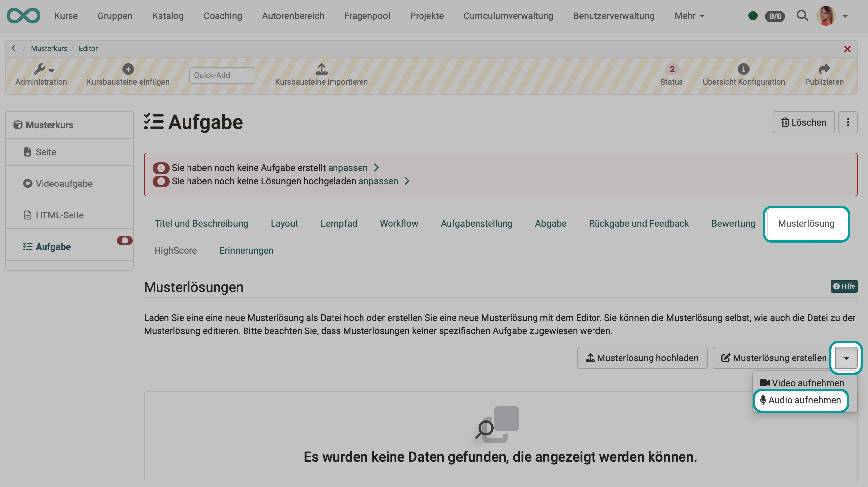Click the Löschen trash button
This screenshot has width=868, height=487.
coord(804,122)
